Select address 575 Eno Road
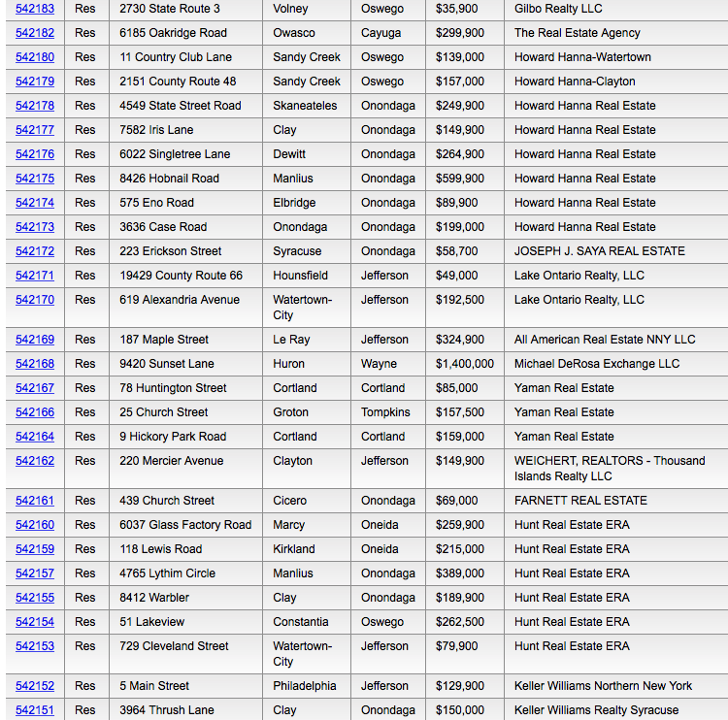Screen dimensions: 728x720 click(x=156, y=203)
